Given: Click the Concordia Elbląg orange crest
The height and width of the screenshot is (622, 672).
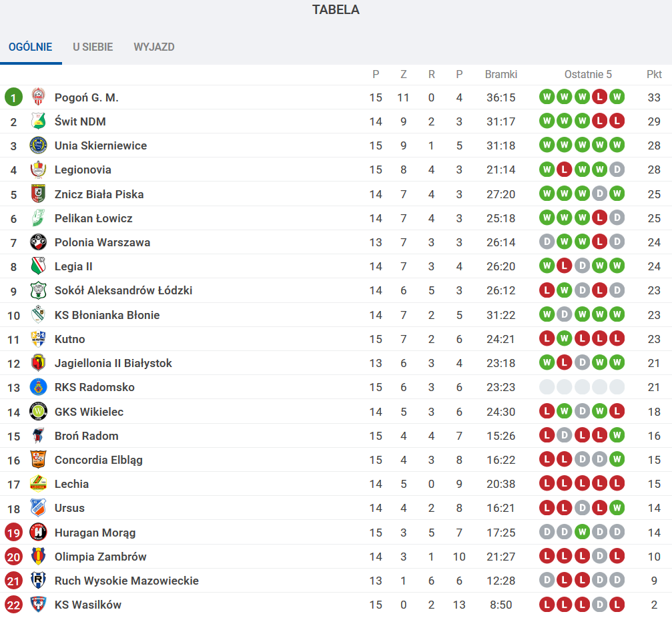Looking at the screenshot, I should pyautogui.click(x=38, y=460).
